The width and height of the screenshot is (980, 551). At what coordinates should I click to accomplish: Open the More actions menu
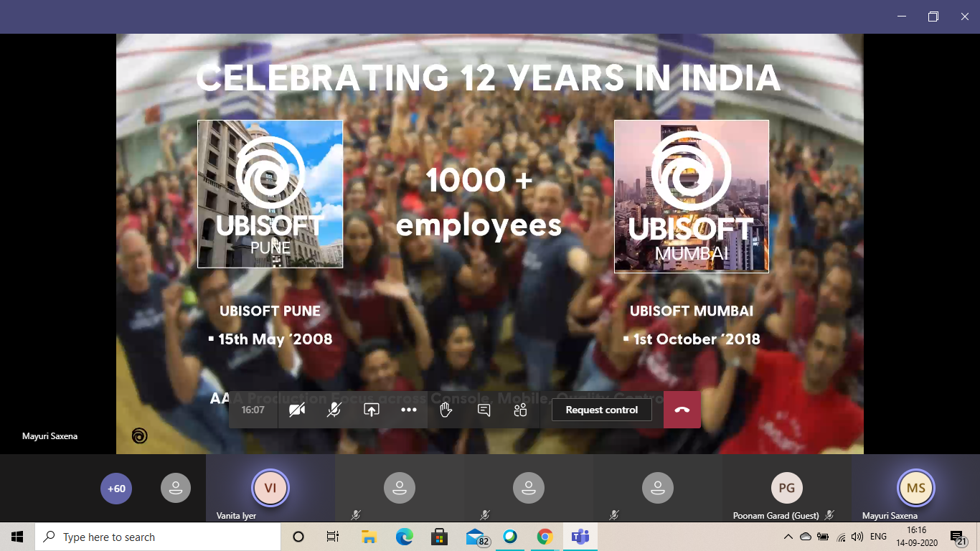(x=409, y=409)
